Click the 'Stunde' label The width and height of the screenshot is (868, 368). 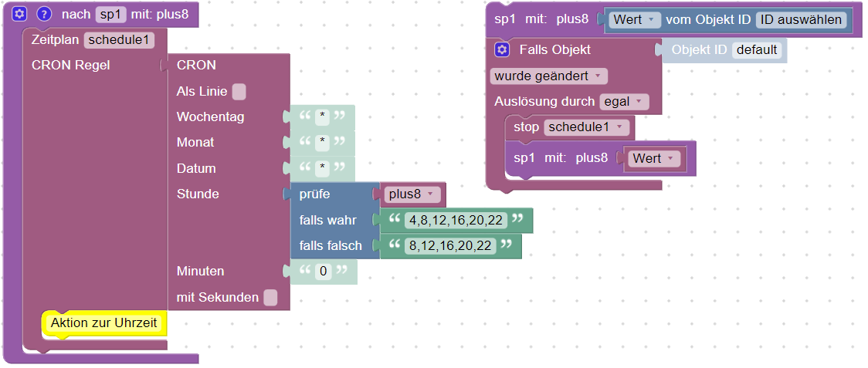click(x=198, y=194)
